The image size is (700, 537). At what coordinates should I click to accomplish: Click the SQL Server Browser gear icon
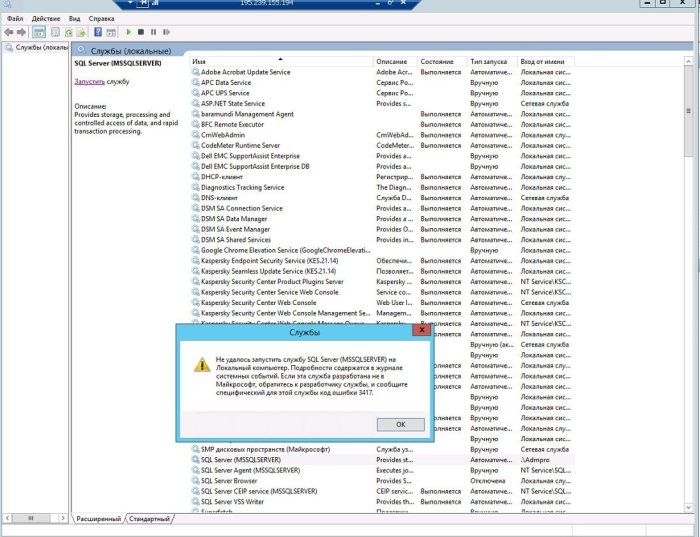[196, 480]
